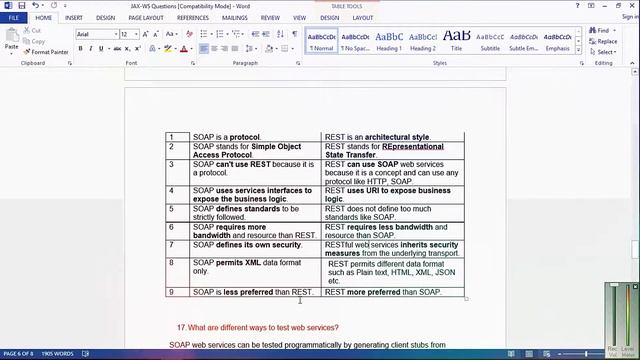Viewport: 640px width, 360px height.
Task: Apply the Heading 2 style
Action: (423, 41)
